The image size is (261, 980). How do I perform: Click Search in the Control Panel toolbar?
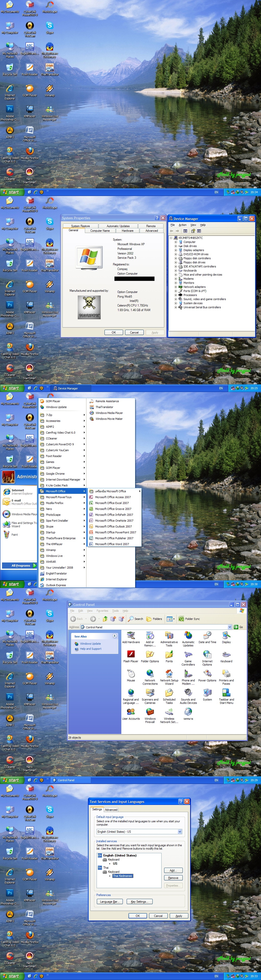click(x=136, y=619)
